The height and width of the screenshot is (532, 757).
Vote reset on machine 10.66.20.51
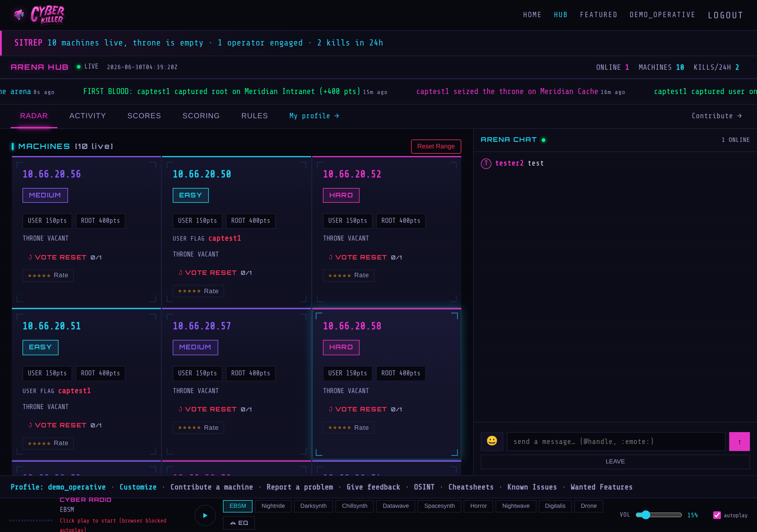65,425
